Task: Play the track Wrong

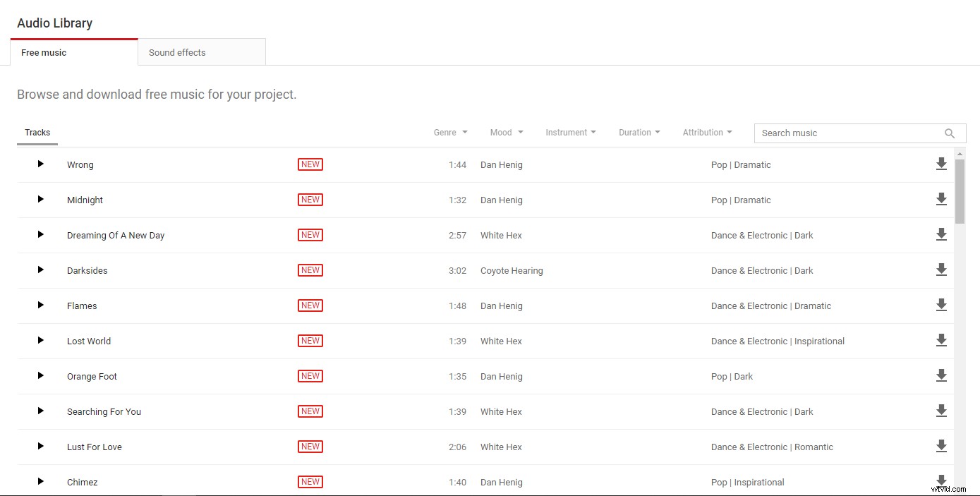Action: pos(40,164)
